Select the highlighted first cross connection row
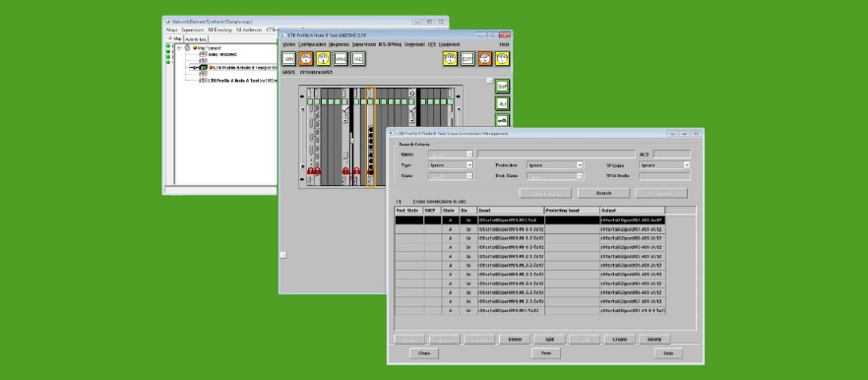Image resolution: width=868 pixels, height=380 pixels. pyautogui.click(x=530, y=220)
